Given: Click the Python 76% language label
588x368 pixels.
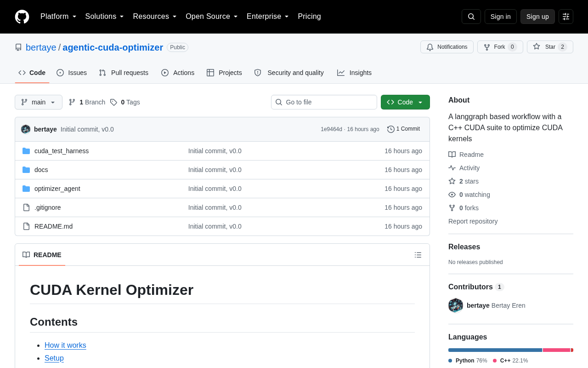Looking at the screenshot, I should pos(468,361).
